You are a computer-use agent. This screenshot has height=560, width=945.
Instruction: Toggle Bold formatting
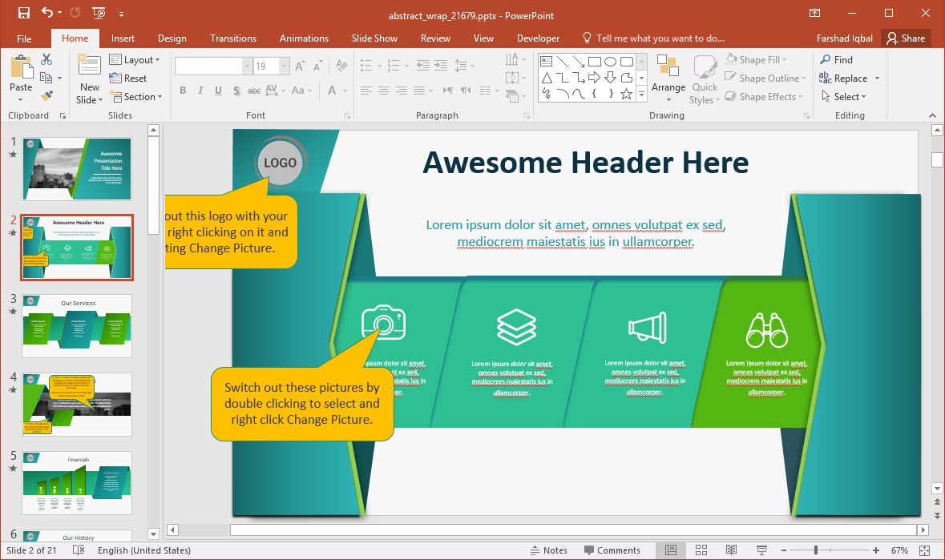183,91
